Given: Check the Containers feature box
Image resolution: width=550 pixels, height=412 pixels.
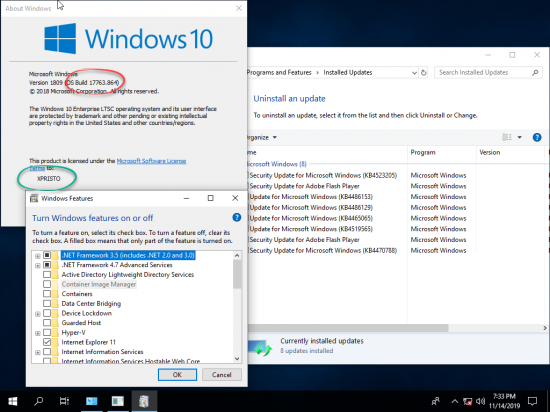Looking at the screenshot, I should [47, 294].
